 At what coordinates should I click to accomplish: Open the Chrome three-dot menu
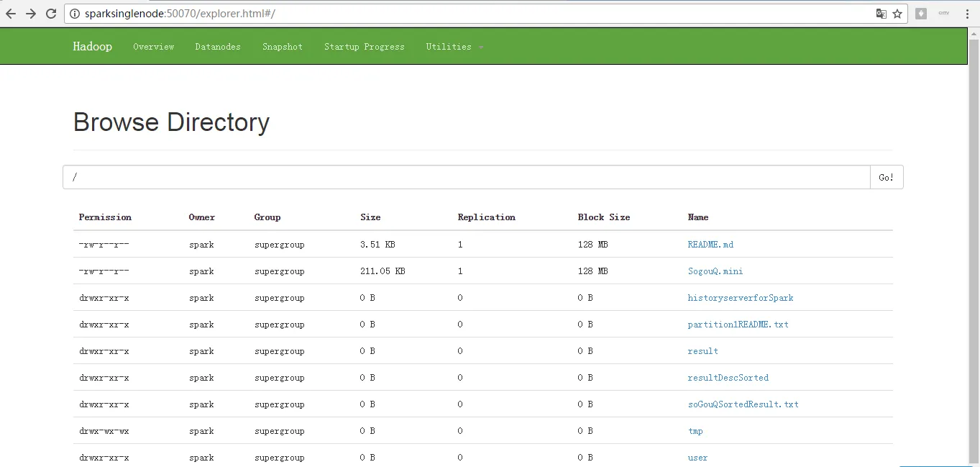968,14
